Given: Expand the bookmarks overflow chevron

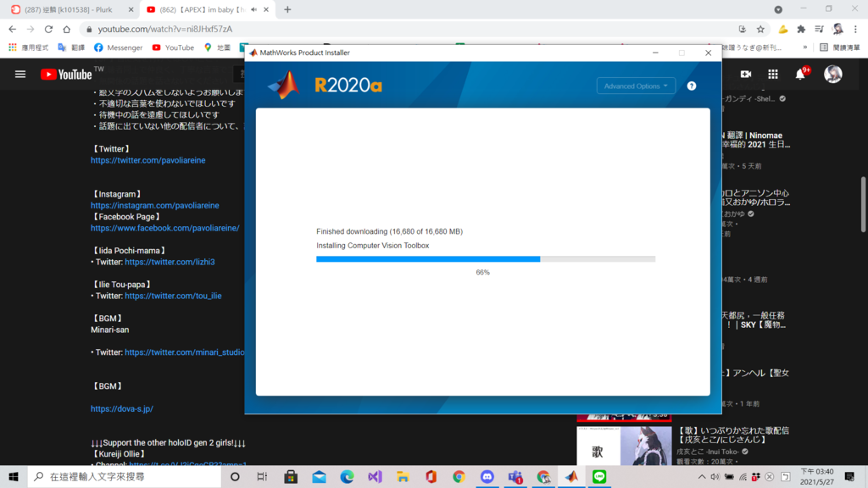Looking at the screenshot, I should pyautogui.click(x=805, y=47).
